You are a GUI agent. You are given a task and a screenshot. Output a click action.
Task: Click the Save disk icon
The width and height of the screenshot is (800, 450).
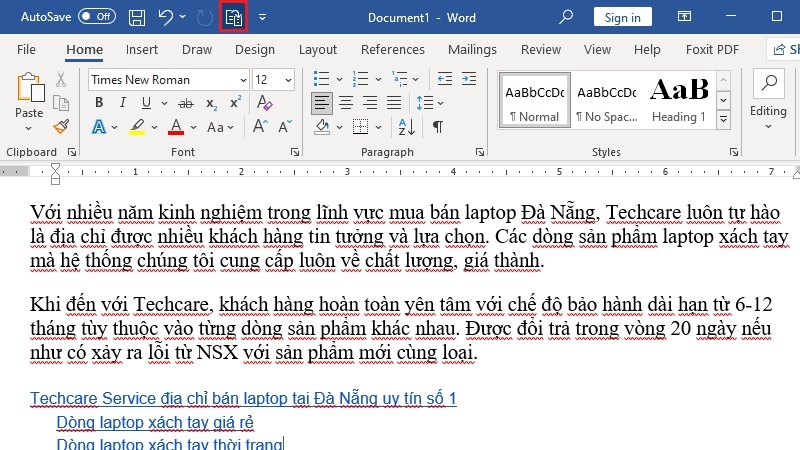coord(137,17)
